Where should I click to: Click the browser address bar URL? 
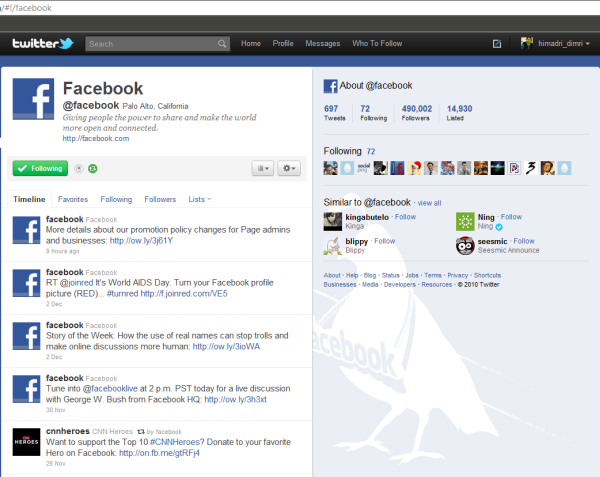point(26,8)
